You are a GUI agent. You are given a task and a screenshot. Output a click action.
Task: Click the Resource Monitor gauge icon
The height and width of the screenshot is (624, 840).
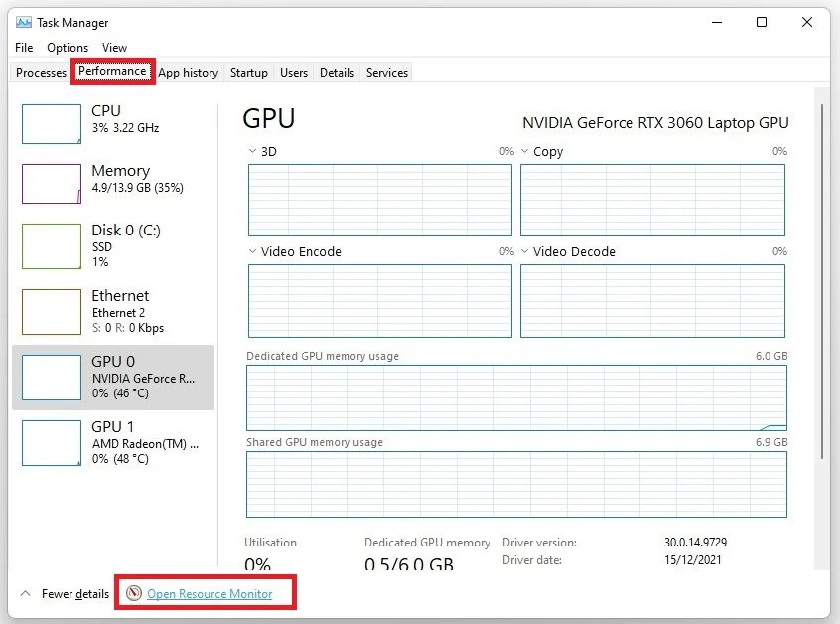pos(133,593)
